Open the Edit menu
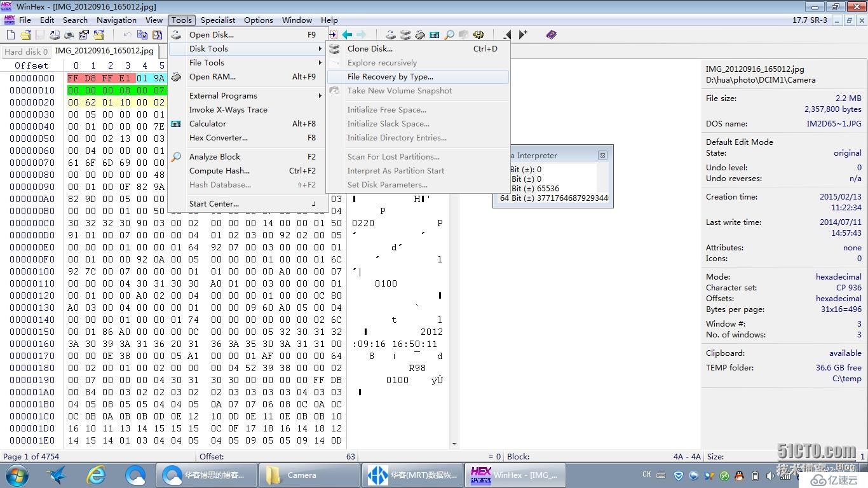The width and height of the screenshot is (868, 488). pyautogui.click(x=47, y=20)
